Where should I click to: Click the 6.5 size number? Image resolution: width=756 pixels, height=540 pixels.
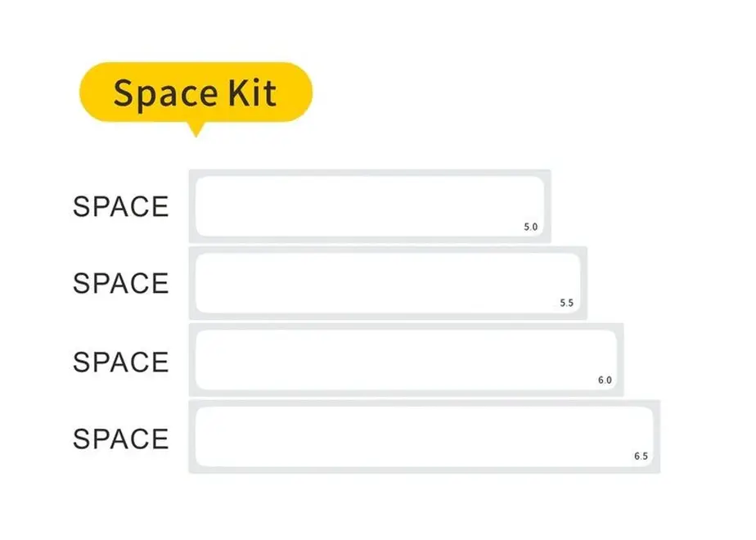[641, 456]
